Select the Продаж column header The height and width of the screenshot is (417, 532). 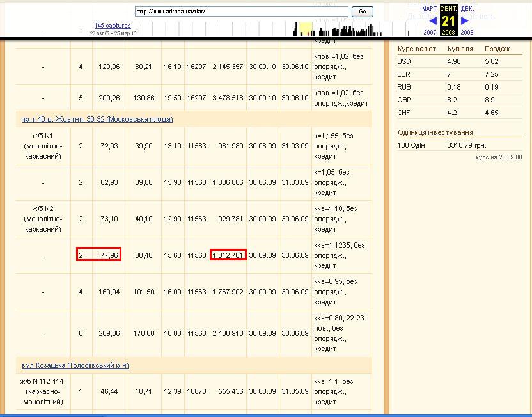(x=497, y=49)
